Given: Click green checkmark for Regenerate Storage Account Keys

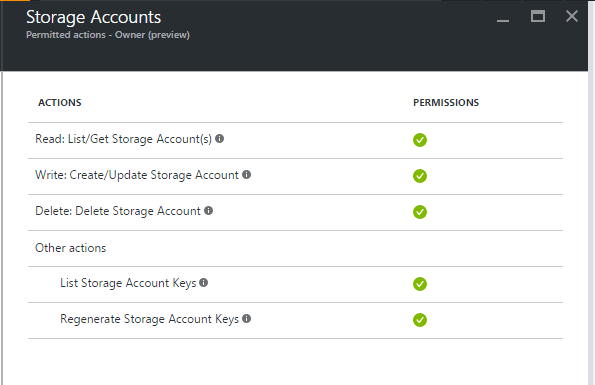Looking at the screenshot, I should click(420, 320).
